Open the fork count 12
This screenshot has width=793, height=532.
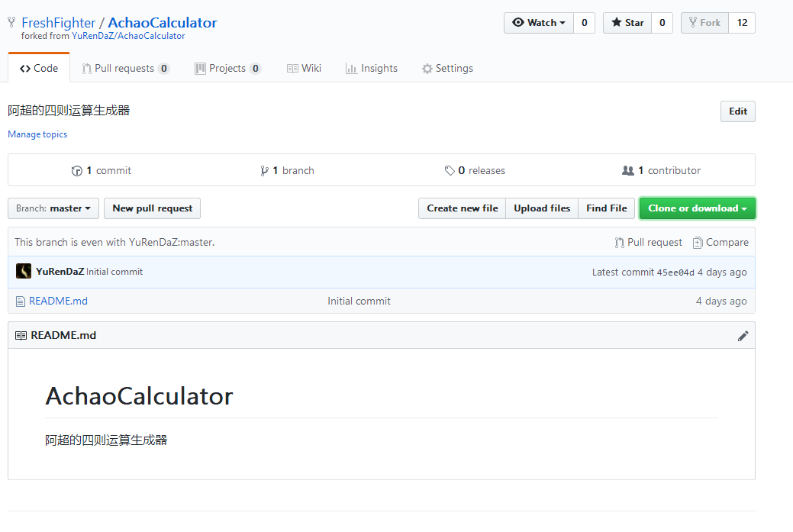point(742,23)
